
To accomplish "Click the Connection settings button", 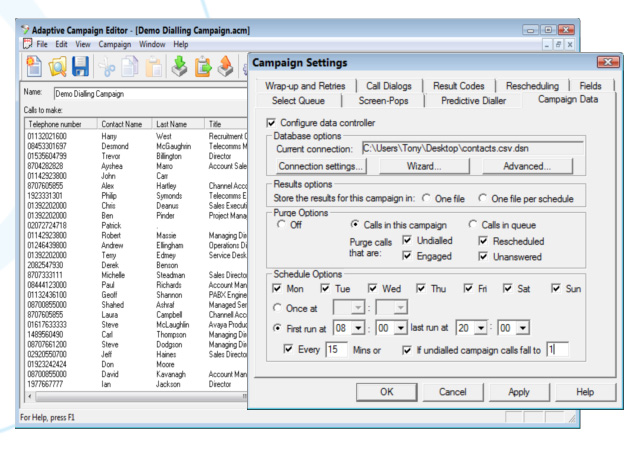I will pos(321,165).
